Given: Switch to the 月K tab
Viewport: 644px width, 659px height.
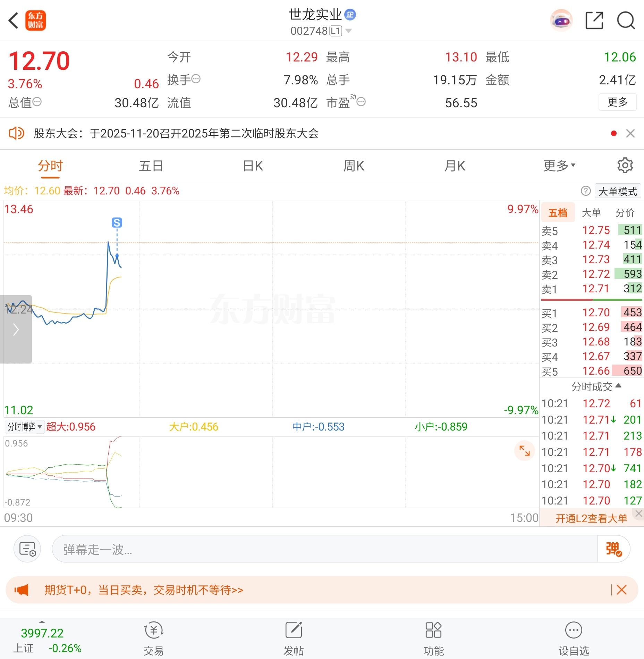Looking at the screenshot, I should 455,166.
